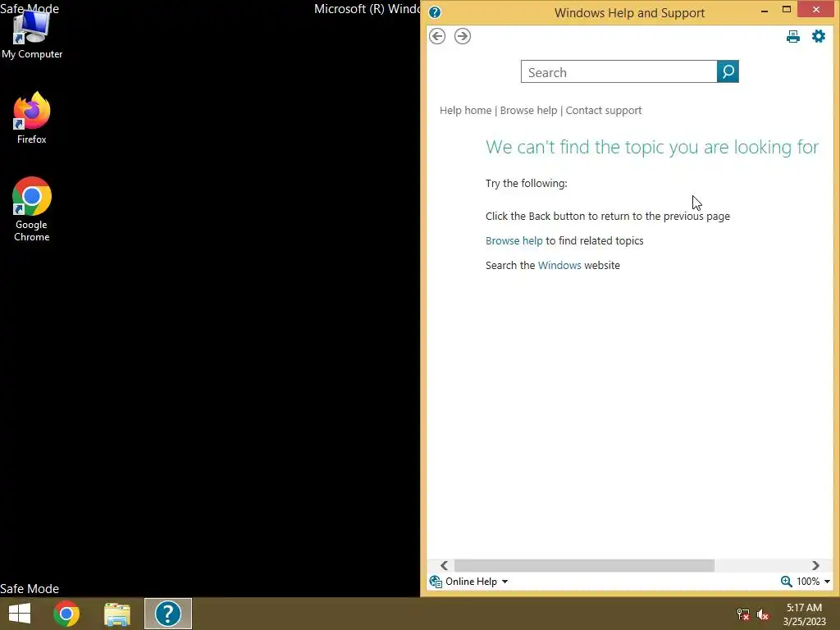
Task: Click the muted volume tray icon
Action: point(763,614)
